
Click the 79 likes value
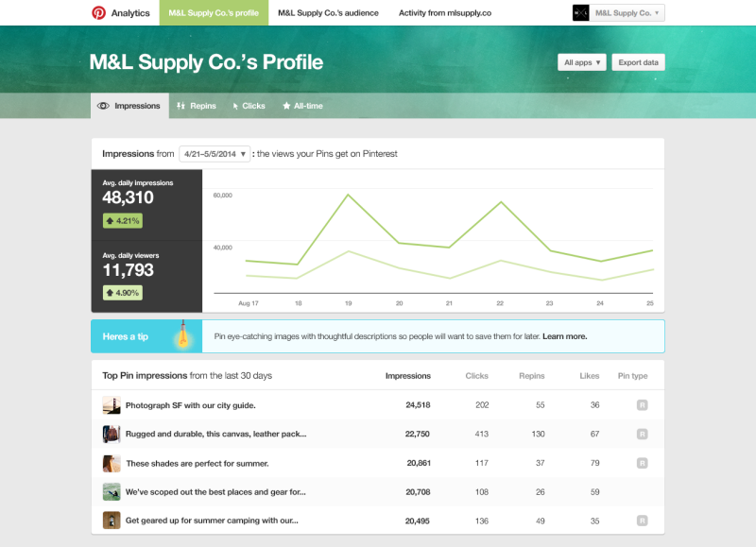point(595,463)
